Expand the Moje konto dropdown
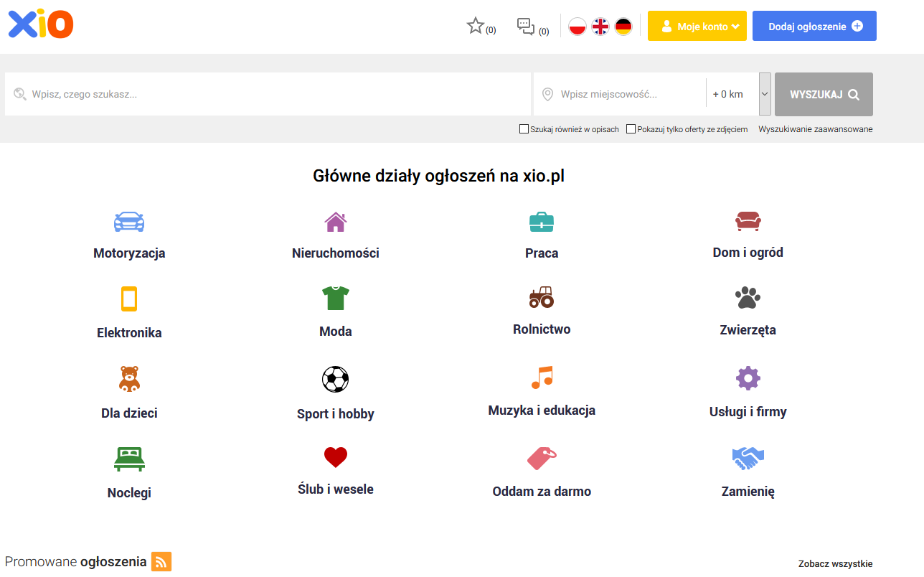 697,27
